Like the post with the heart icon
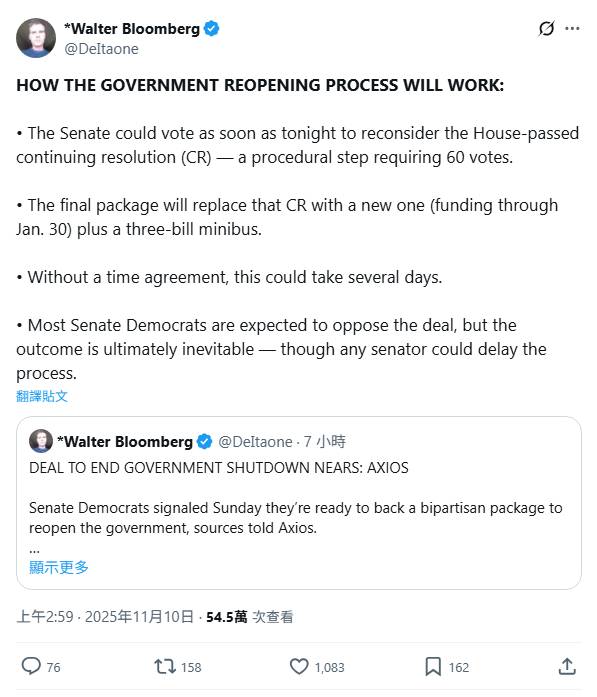Screen dimensions: 597x697 pos(299,666)
